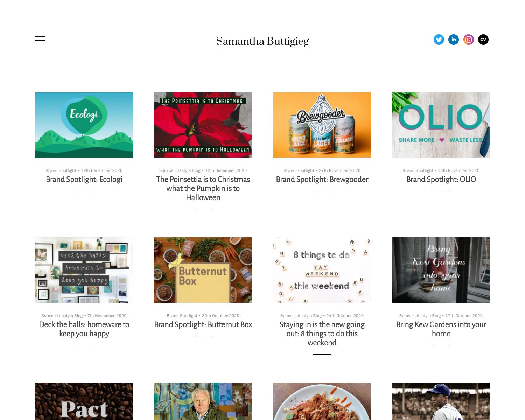The width and height of the screenshot is (525, 420).
Task: Open the Brewgooder cans thumbnail
Action: [x=322, y=125]
